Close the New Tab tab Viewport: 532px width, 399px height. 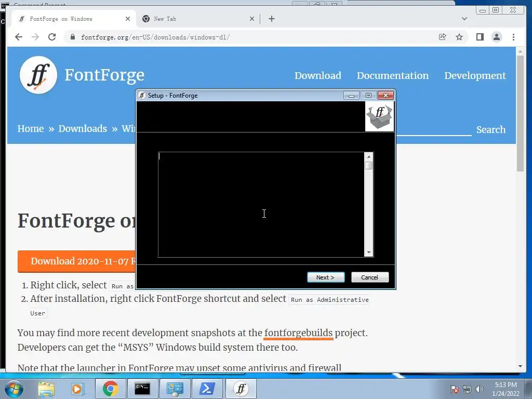252,19
